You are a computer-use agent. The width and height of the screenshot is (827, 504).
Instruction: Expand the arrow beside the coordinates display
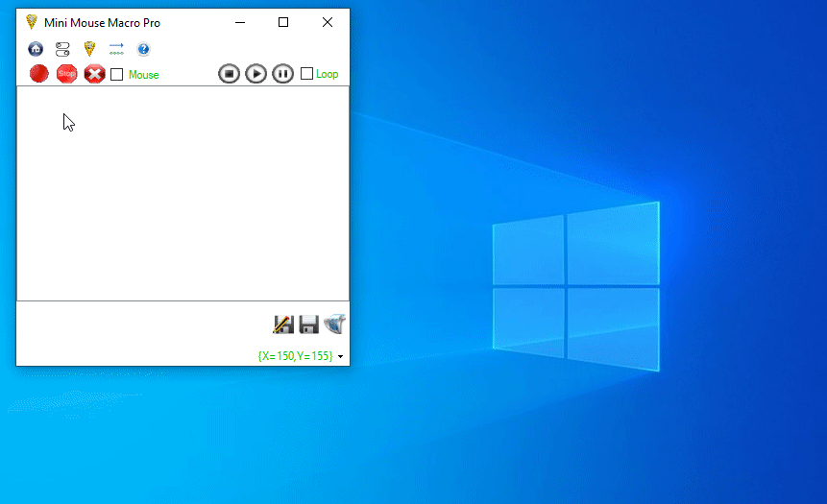[341, 357]
